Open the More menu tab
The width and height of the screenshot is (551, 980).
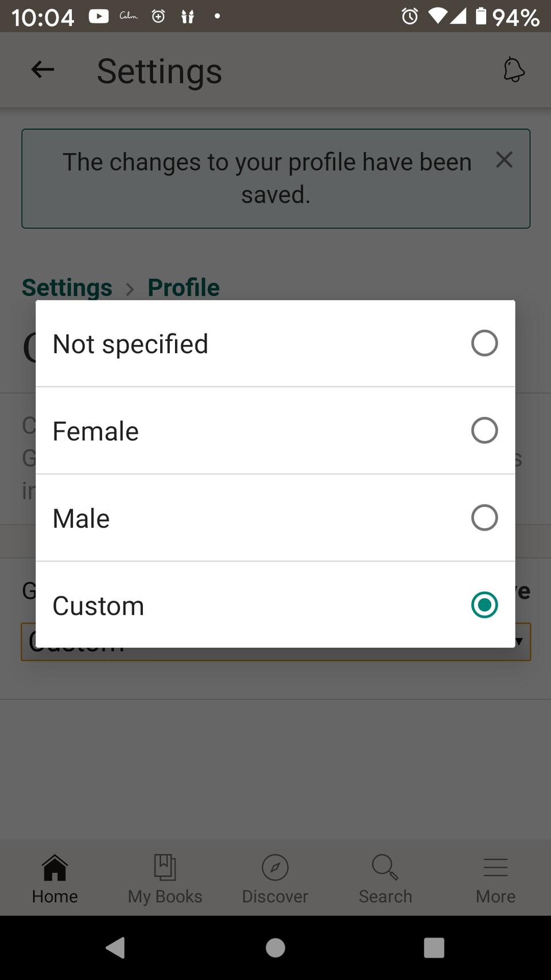coord(496,879)
